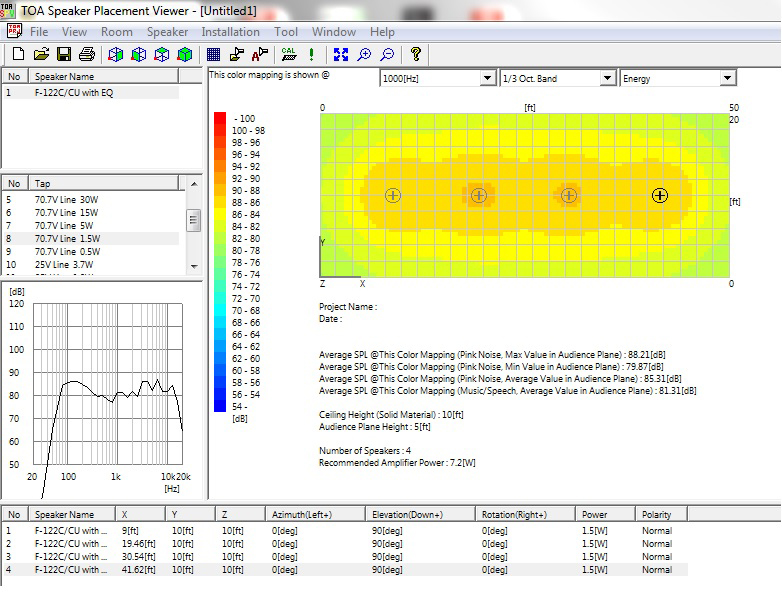The image size is (782, 592).
Task: Click the blue bottom of the color scale
Action: click(220, 406)
